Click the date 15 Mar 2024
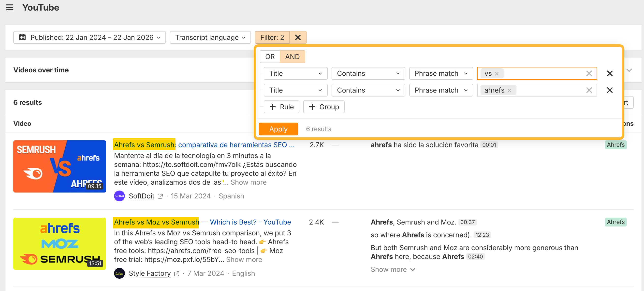This screenshot has width=644, height=291. [191, 196]
